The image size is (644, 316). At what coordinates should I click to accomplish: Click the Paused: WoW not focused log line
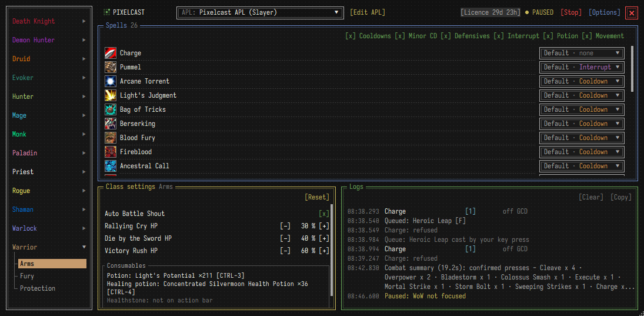(x=425, y=296)
